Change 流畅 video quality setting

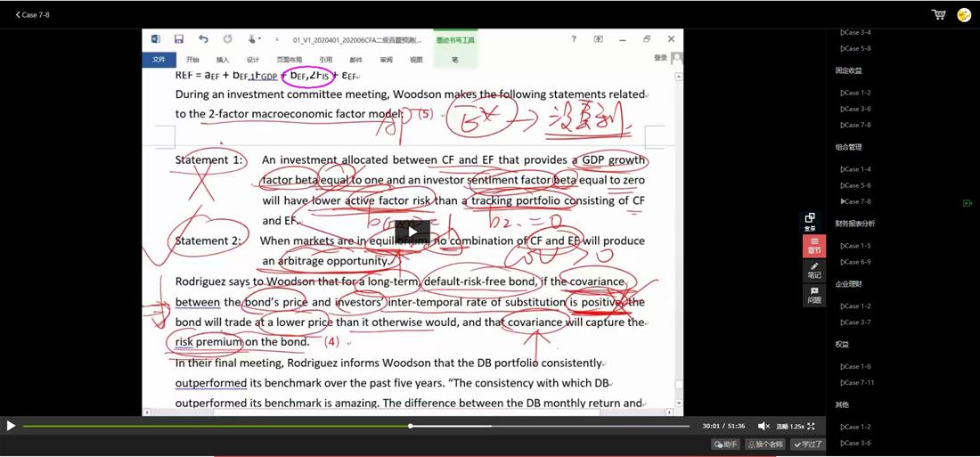pos(782,426)
